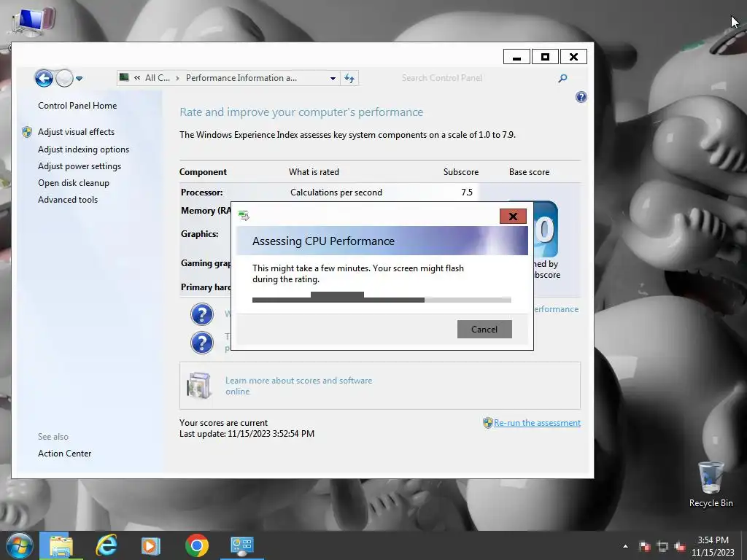Click the Component column header

203,172
